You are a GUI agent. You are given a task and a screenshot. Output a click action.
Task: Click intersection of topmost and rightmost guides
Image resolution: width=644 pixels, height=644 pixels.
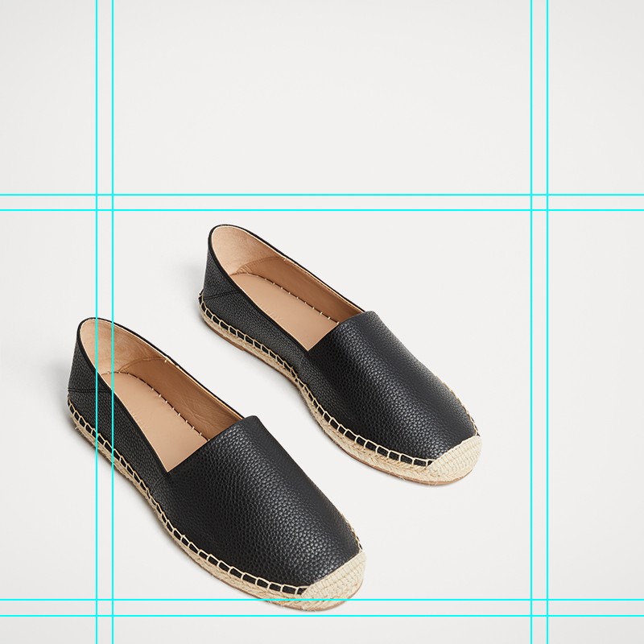pyautogui.click(x=547, y=195)
